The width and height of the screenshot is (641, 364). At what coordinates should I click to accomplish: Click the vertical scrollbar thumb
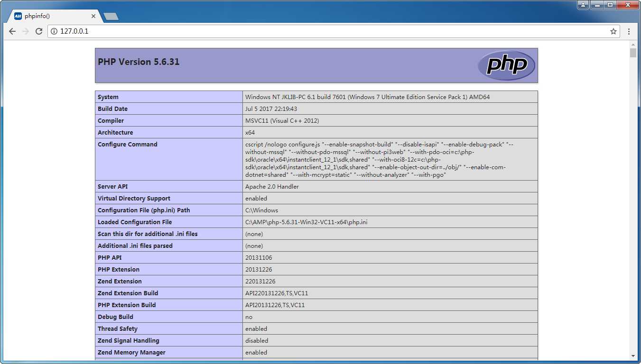click(x=633, y=53)
